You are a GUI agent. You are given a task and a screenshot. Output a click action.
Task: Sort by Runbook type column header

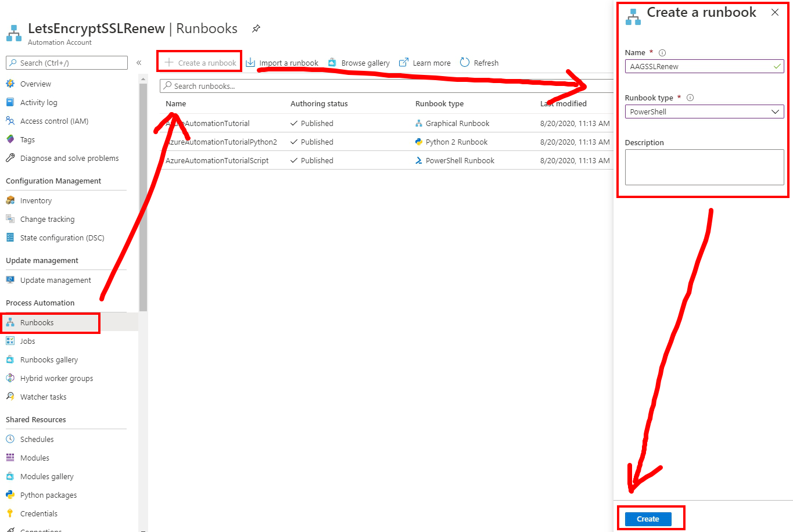tap(439, 103)
